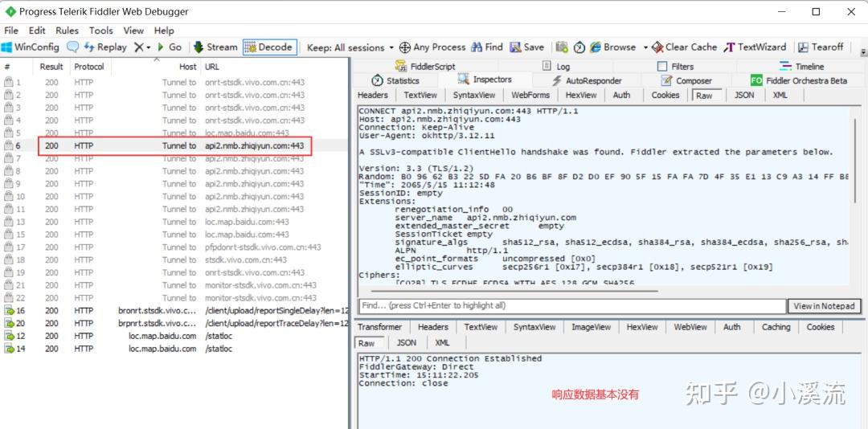
Task: Click green arrow icon of session 14
Action: click(x=10, y=349)
